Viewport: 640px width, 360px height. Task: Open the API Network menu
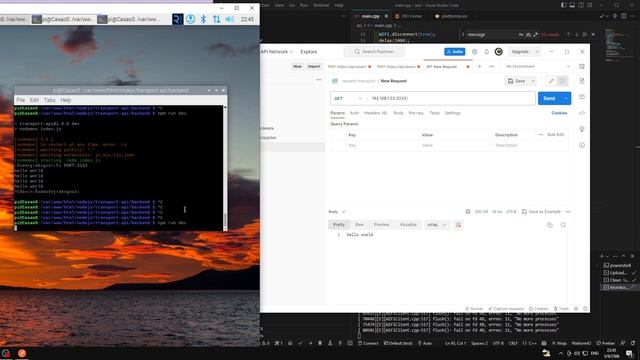[x=277, y=52]
